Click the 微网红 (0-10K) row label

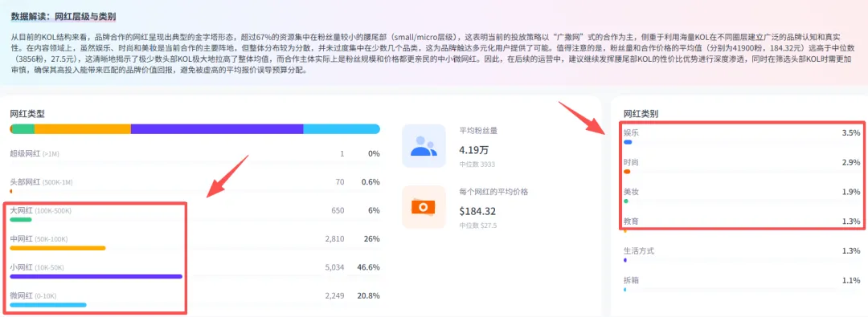pos(33,295)
